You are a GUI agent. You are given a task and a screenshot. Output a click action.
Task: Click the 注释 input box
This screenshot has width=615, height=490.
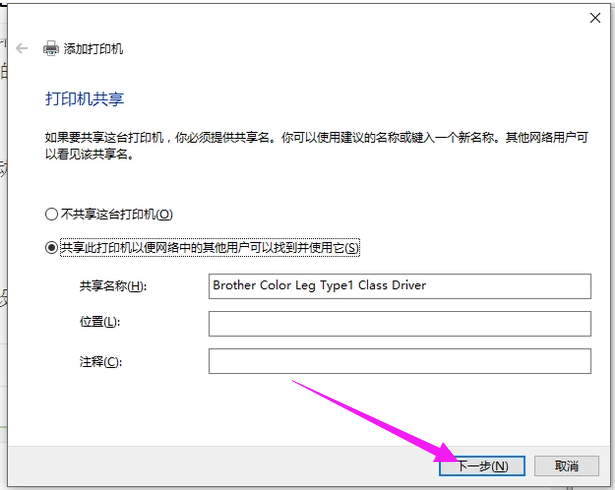[x=395, y=361]
